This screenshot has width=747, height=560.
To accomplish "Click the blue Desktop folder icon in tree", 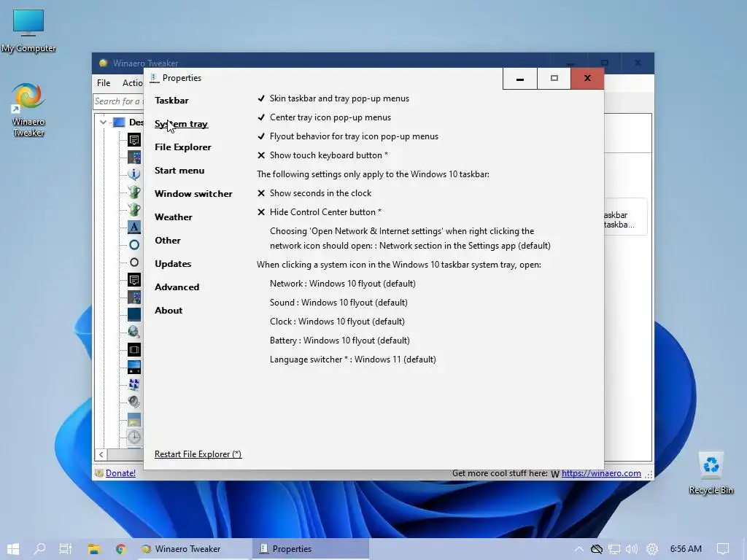I will (x=119, y=122).
